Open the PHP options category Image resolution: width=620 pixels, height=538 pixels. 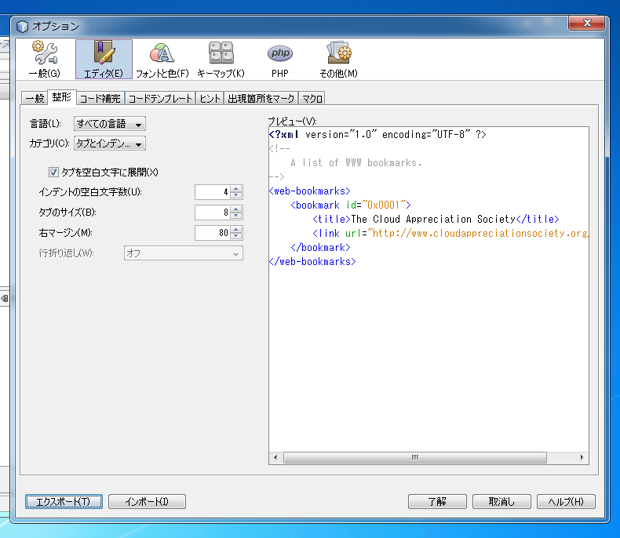[x=280, y=59]
